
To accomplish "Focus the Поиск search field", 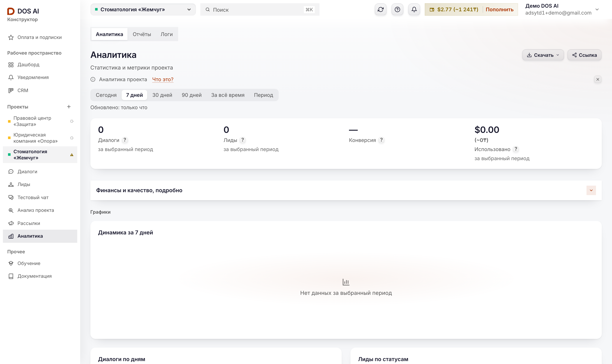I will pyautogui.click(x=260, y=10).
